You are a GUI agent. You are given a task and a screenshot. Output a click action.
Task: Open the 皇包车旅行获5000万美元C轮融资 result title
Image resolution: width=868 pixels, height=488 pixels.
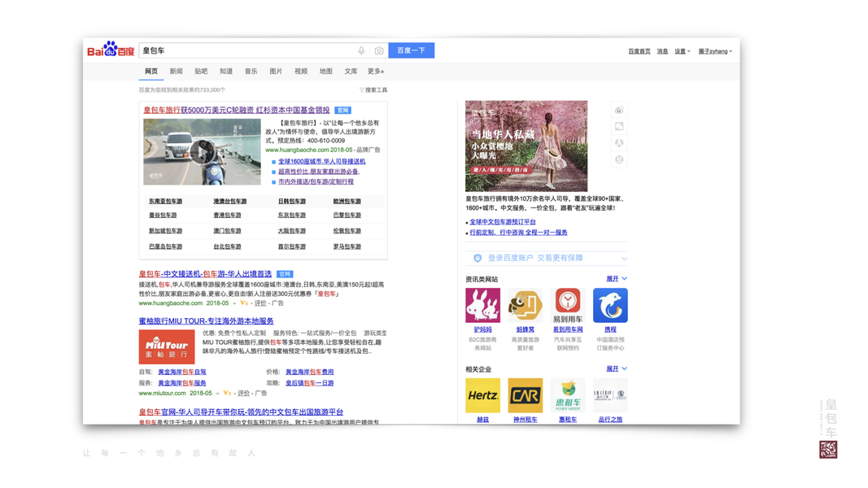click(x=237, y=110)
